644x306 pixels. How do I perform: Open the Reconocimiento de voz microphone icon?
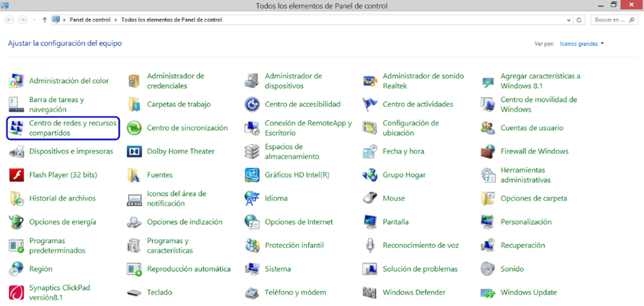click(x=370, y=245)
